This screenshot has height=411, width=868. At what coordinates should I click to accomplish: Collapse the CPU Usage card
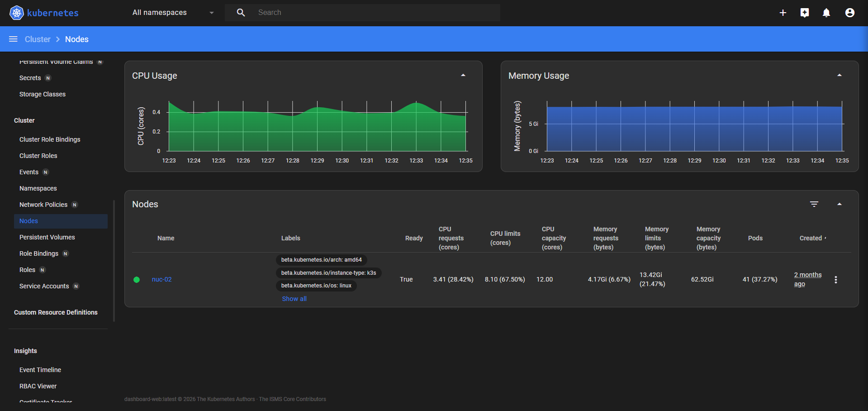[463, 75]
